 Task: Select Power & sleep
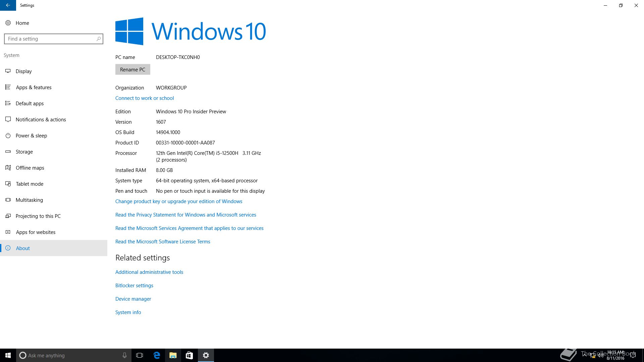[54, 135]
